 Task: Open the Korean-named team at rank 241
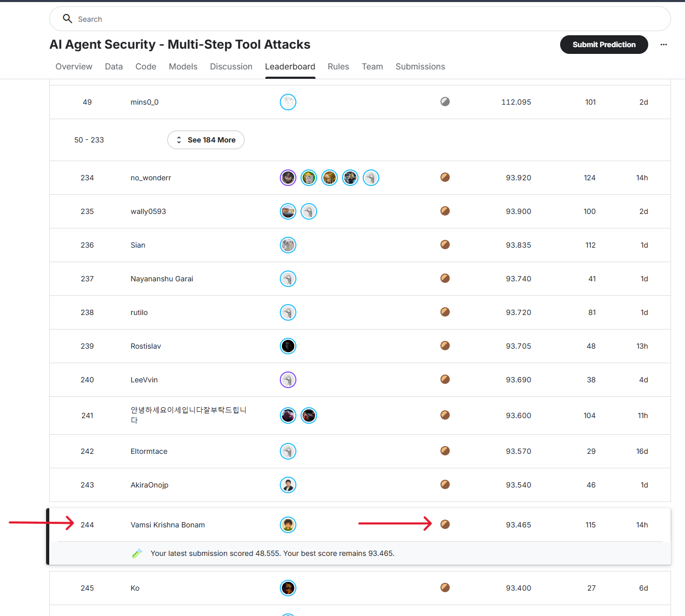tap(189, 415)
